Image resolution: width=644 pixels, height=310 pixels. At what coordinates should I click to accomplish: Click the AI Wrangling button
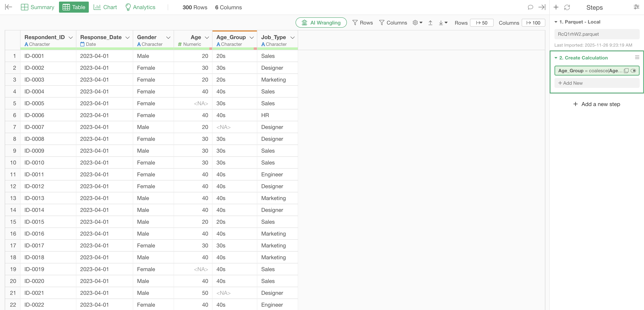click(321, 23)
